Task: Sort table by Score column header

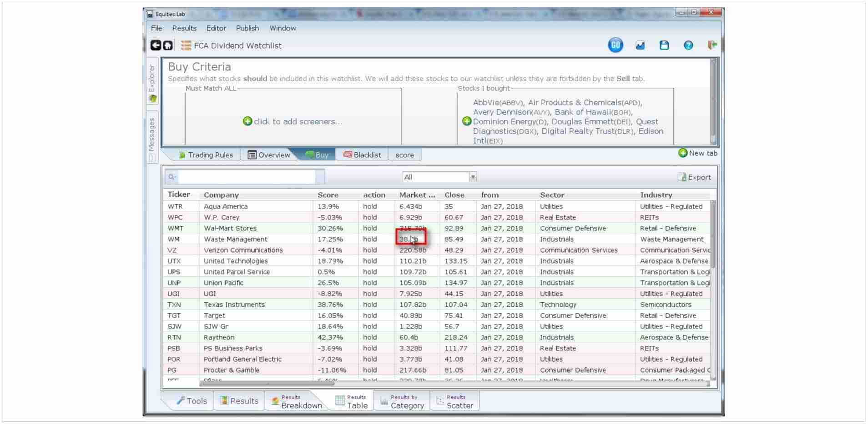Action: (x=328, y=195)
